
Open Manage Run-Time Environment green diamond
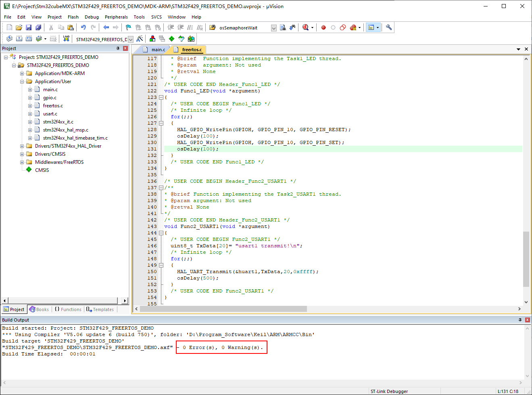click(172, 39)
